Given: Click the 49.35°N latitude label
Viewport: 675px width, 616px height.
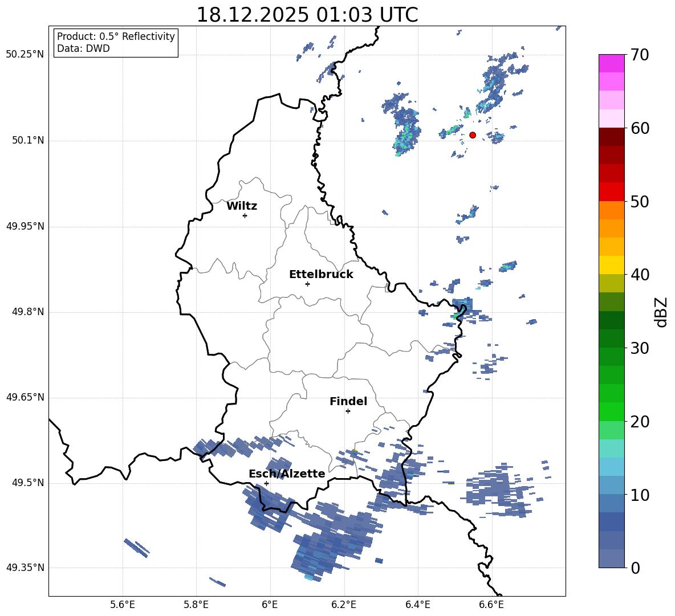Looking at the screenshot, I should point(25,568).
